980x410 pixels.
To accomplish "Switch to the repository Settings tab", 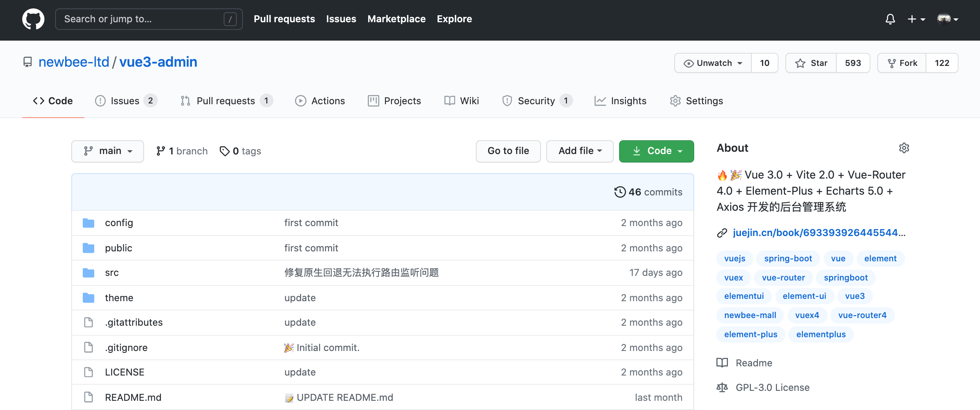I will (696, 101).
